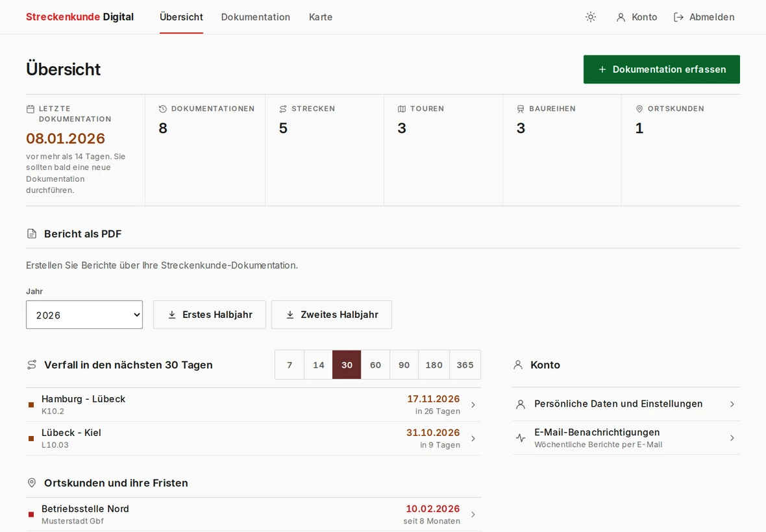Click the Abmelden link
766x532 pixels.
click(x=704, y=17)
